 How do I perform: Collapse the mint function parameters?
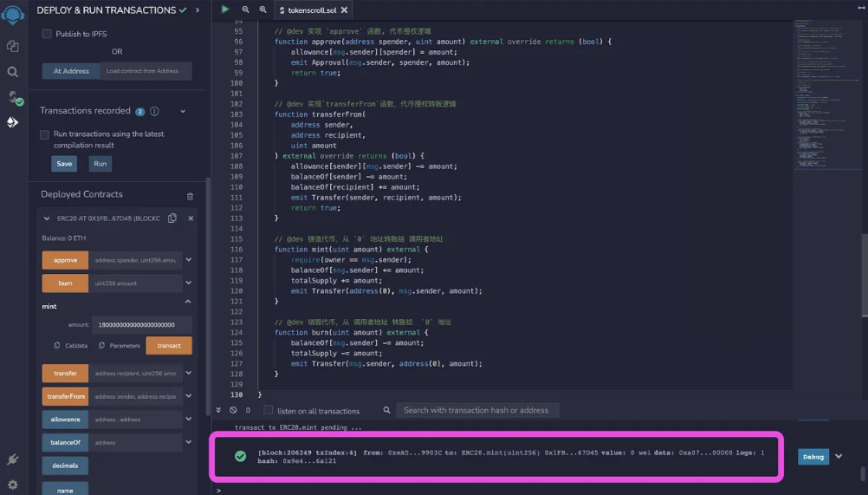[188, 302]
